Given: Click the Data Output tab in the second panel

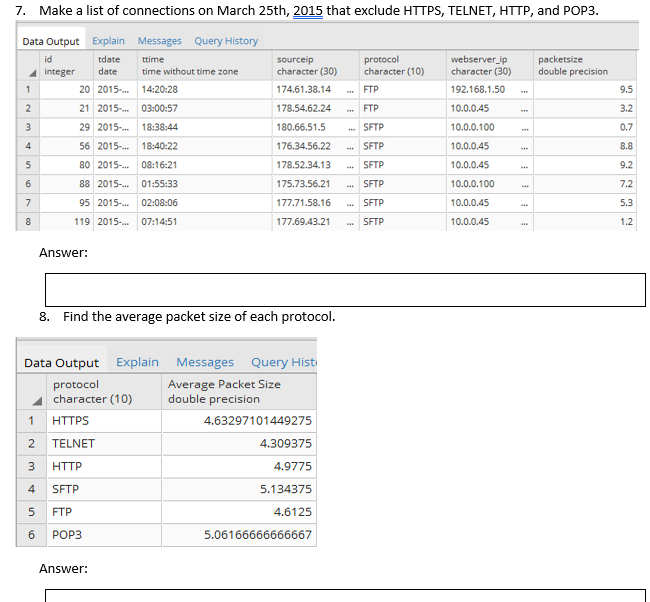Looking at the screenshot, I should (x=61, y=363).
